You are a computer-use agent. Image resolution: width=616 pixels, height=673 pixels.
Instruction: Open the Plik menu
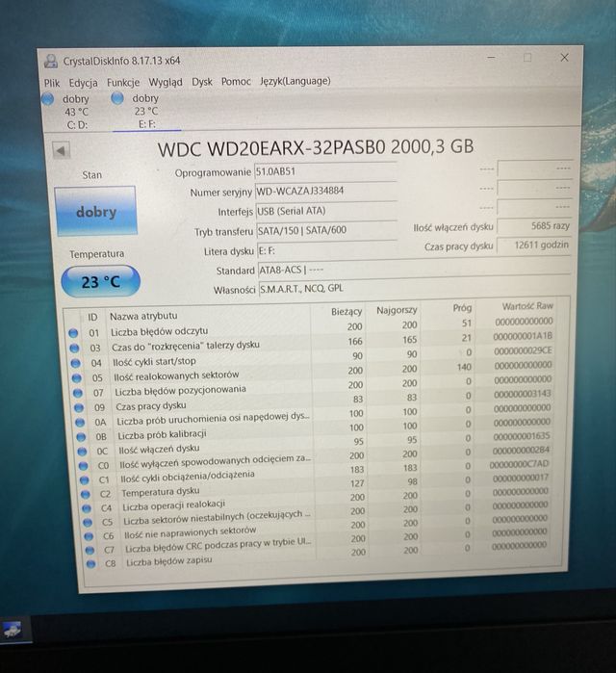52,83
